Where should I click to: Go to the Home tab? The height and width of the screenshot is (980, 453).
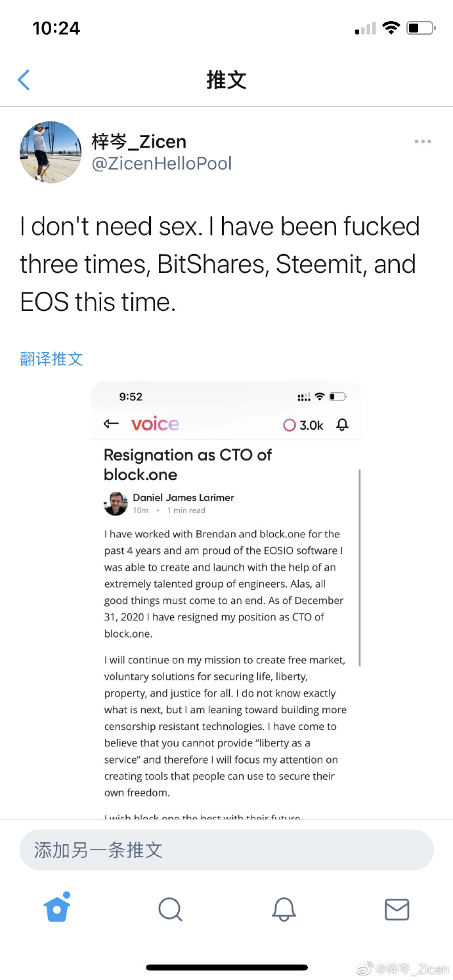(x=57, y=909)
